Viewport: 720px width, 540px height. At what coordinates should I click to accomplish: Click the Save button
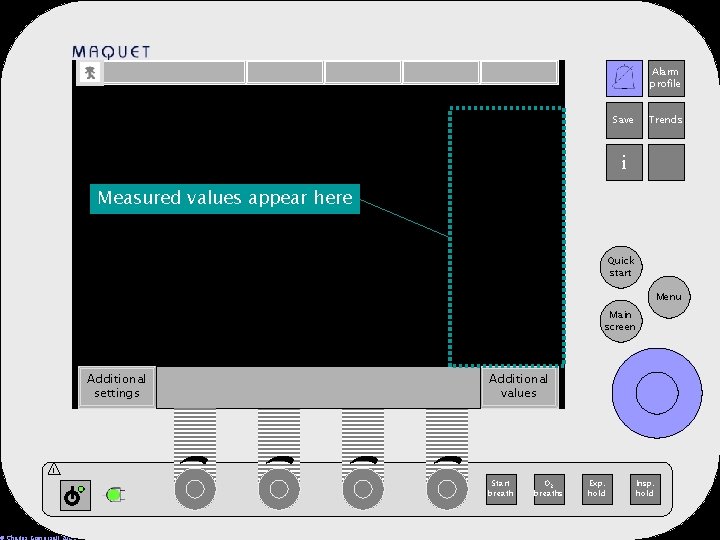(624, 120)
